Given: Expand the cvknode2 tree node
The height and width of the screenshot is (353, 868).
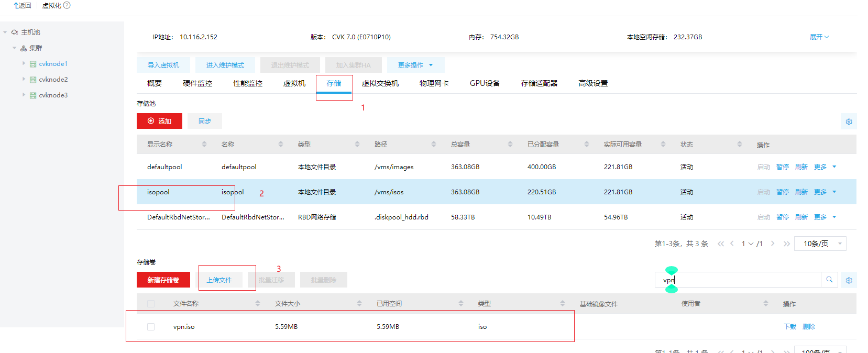Looking at the screenshot, I should coord(24,79).
